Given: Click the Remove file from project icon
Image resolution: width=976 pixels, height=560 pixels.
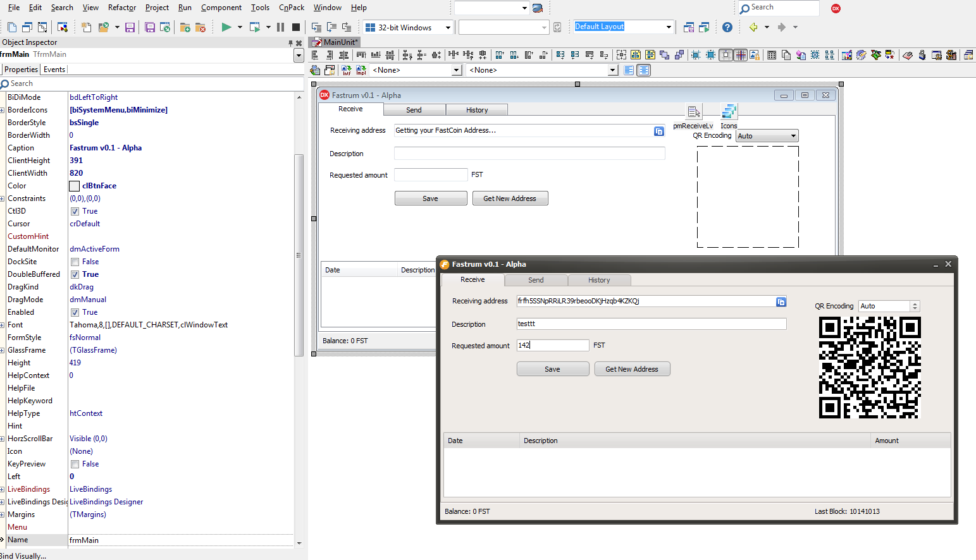Looking at the screenshot, I should [x=201, y=27].
